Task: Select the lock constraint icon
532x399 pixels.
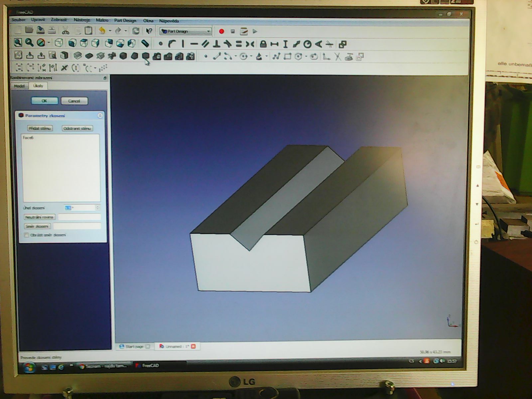Action: (263, 44)
